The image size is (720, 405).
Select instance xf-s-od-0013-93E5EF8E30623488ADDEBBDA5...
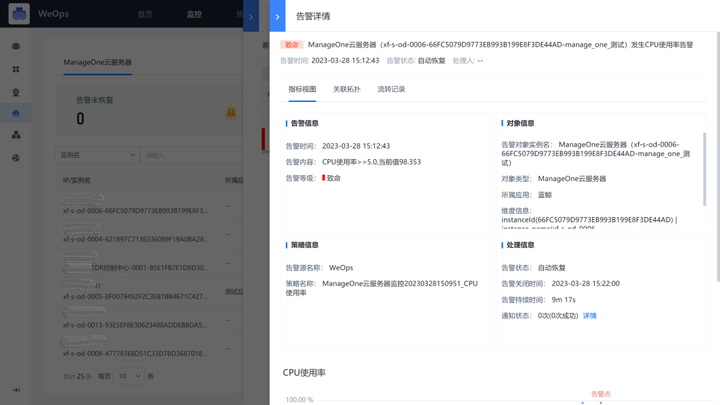pyautogui.click(x=135, y=325)
